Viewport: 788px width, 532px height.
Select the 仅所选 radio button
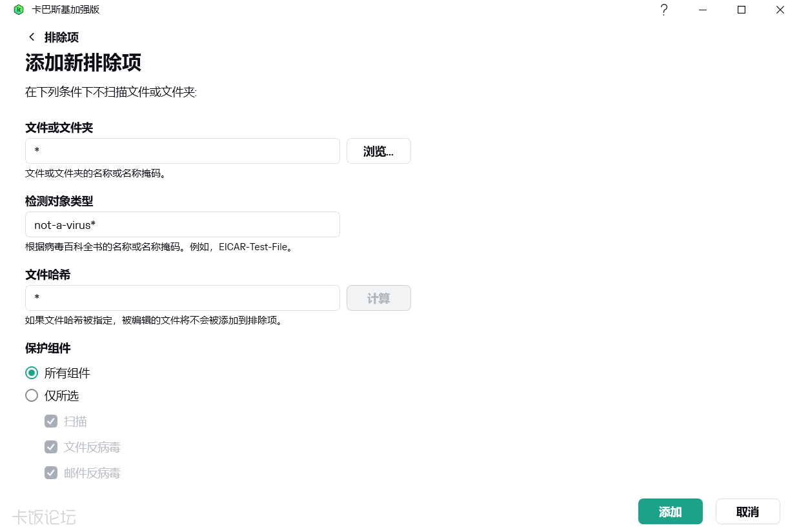click(x=32, y=395)
